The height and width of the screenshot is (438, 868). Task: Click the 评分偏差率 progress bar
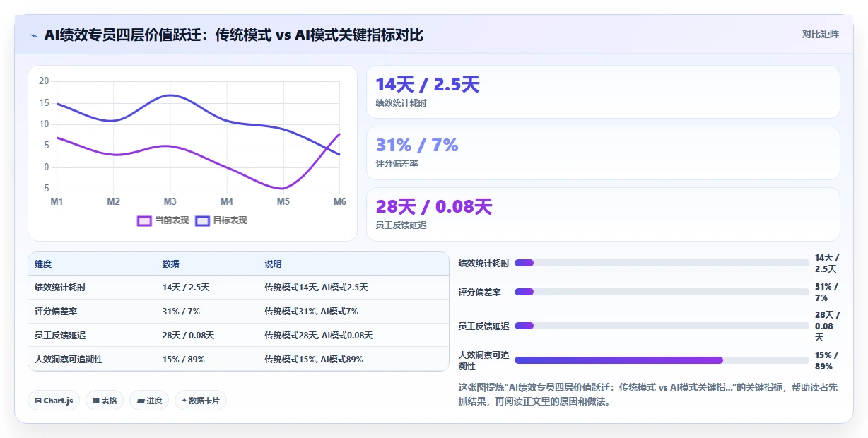662,292
